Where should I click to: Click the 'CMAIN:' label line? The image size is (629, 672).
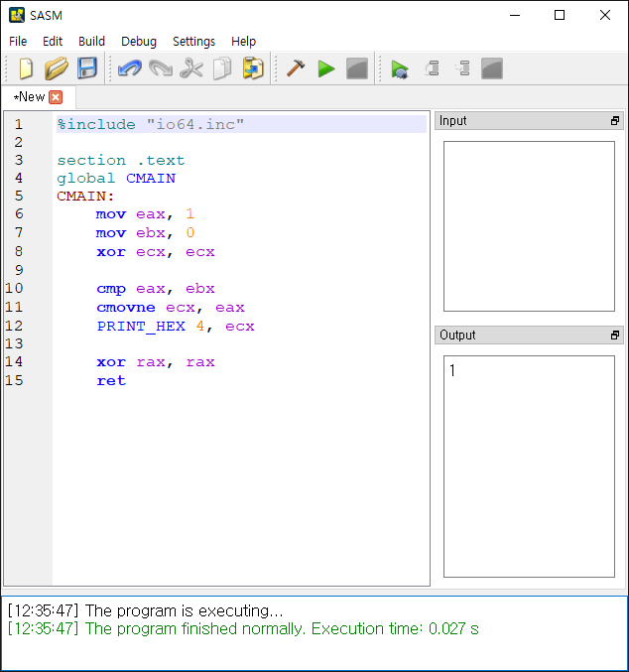[85, 197]
